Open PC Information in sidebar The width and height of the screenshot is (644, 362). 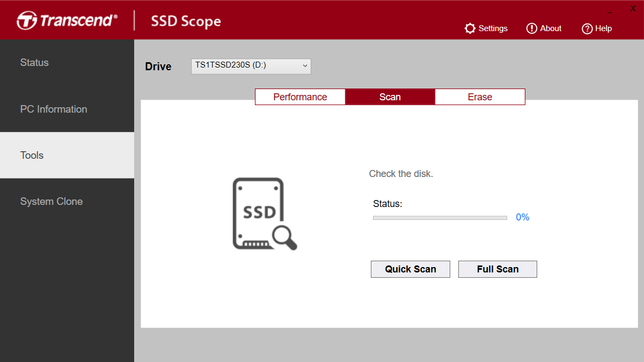pyautogui.click(x=67, y=109)
